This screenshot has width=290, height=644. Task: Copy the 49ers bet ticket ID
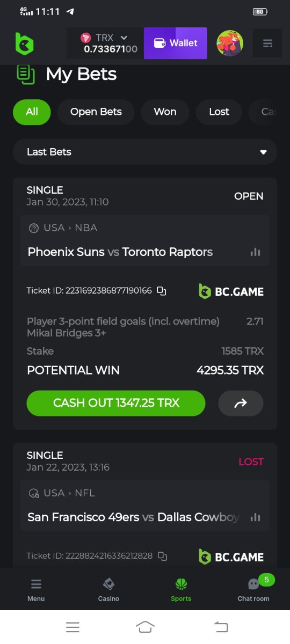(x=162, y=556)
